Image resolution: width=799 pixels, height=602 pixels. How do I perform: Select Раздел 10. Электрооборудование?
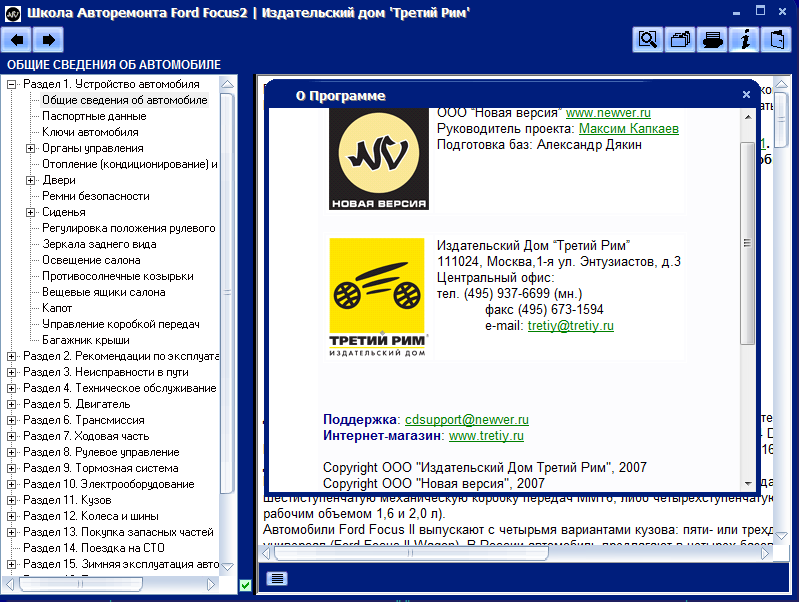click(x=109, y=484)
